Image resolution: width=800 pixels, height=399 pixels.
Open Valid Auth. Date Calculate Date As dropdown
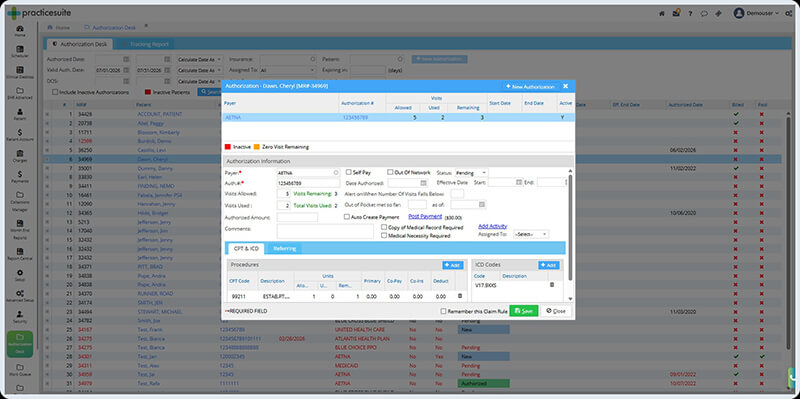pyautogui.click(x=199, y=70)
